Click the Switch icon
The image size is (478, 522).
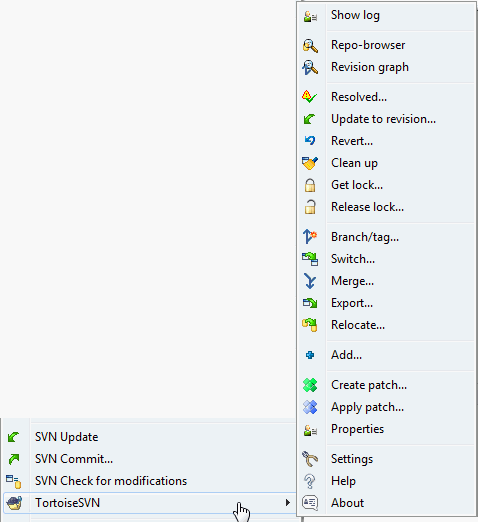pos(310,259)
